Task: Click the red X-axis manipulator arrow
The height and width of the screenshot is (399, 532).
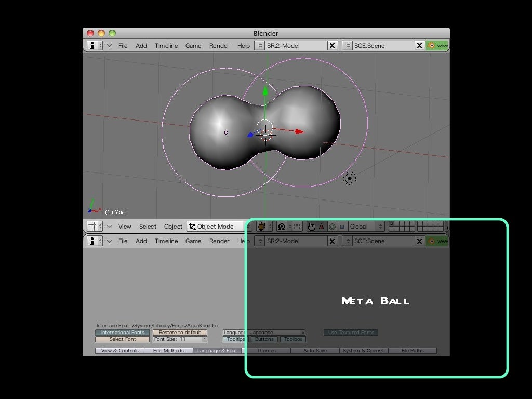Action: tap(299, 131)
